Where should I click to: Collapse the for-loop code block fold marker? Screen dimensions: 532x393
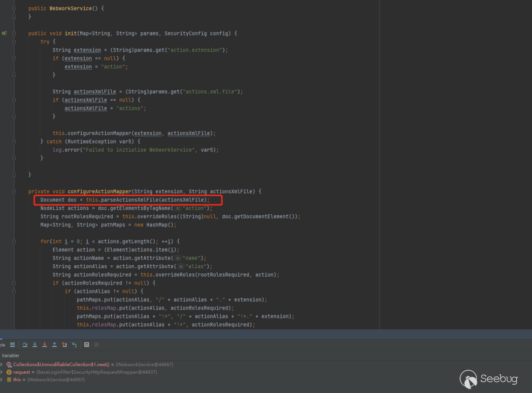15,241
